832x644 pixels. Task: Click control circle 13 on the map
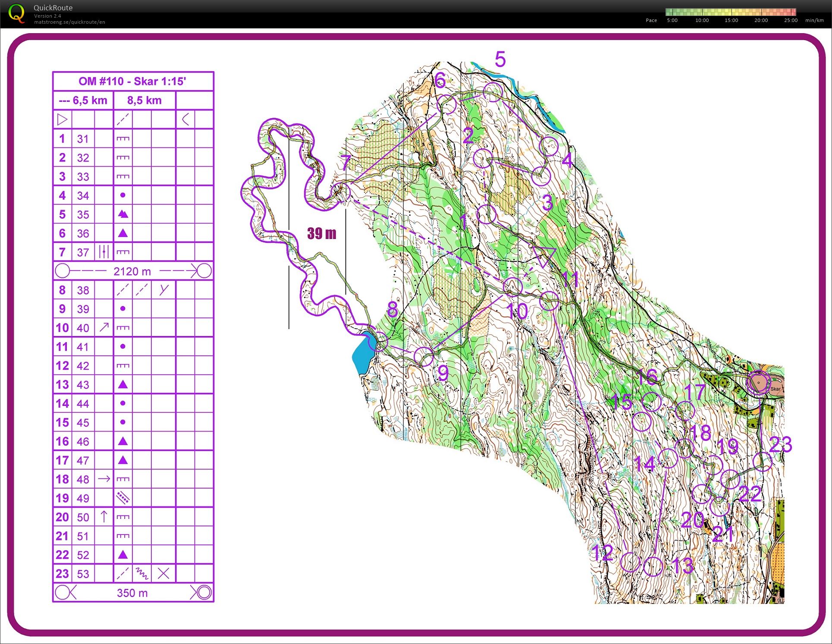(653, 566)
